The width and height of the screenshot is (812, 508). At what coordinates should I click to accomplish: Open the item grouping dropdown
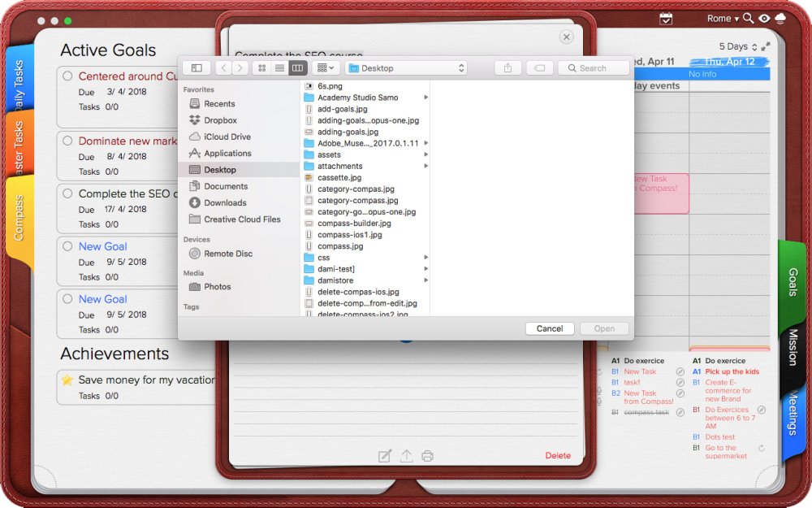(326, 68)
